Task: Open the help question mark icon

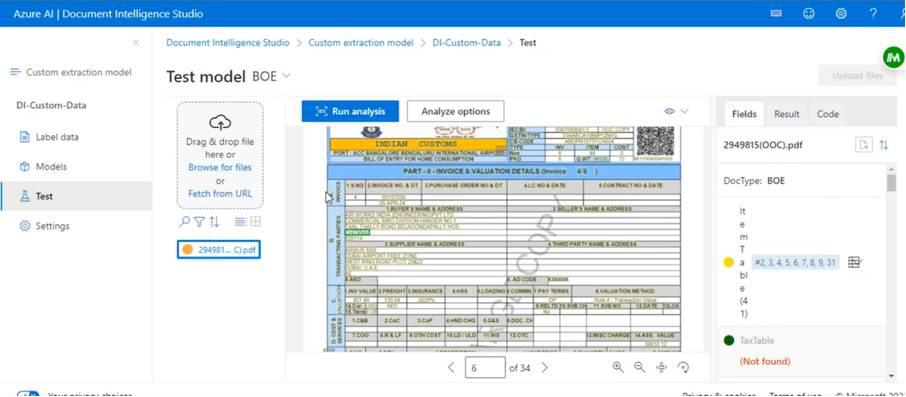Action: pos(873,13)
